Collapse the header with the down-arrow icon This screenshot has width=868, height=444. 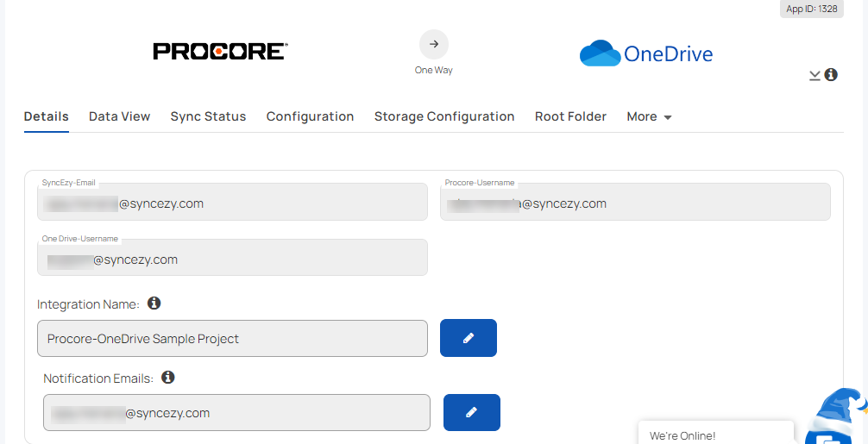[x=815, y=75]
